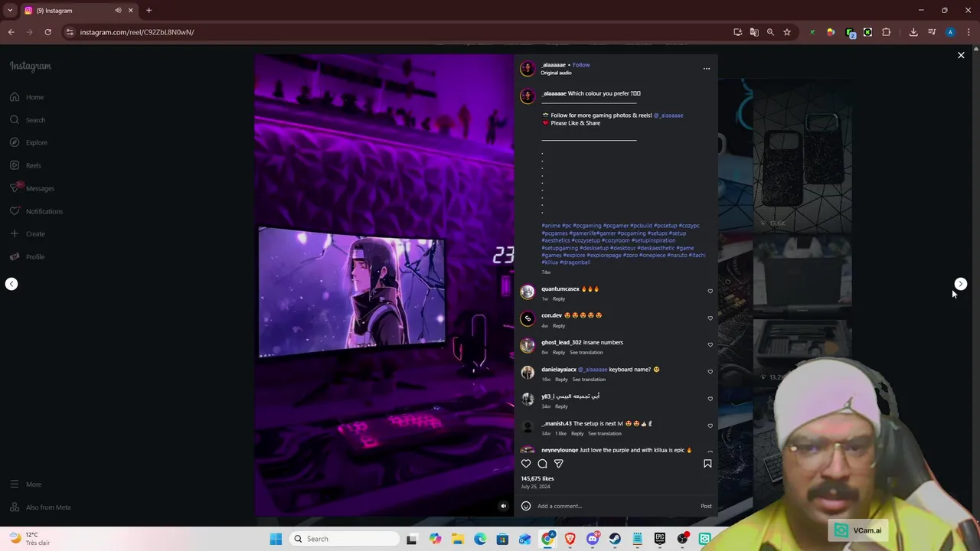Close the reel overlay with X
980x551 pixels.
[x=961, y=55]
